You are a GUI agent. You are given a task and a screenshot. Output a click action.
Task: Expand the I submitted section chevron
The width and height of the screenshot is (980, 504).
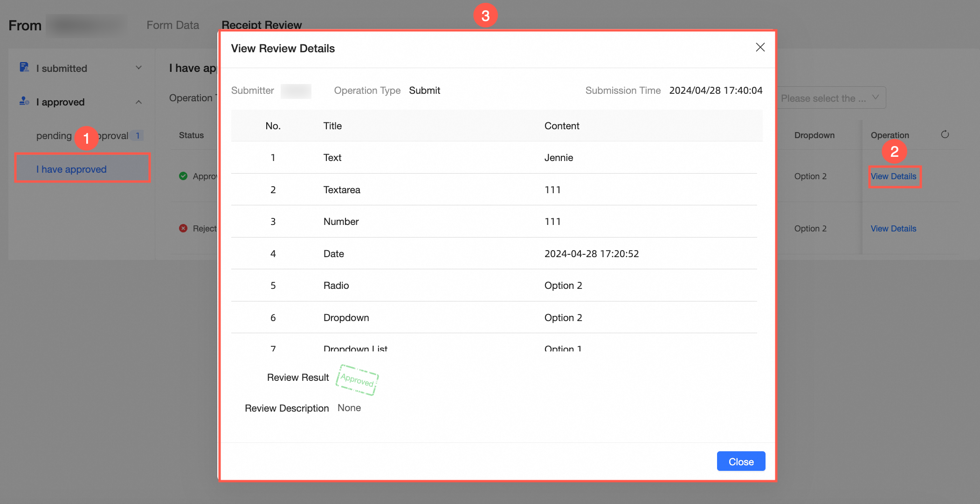tap(138, 68)
